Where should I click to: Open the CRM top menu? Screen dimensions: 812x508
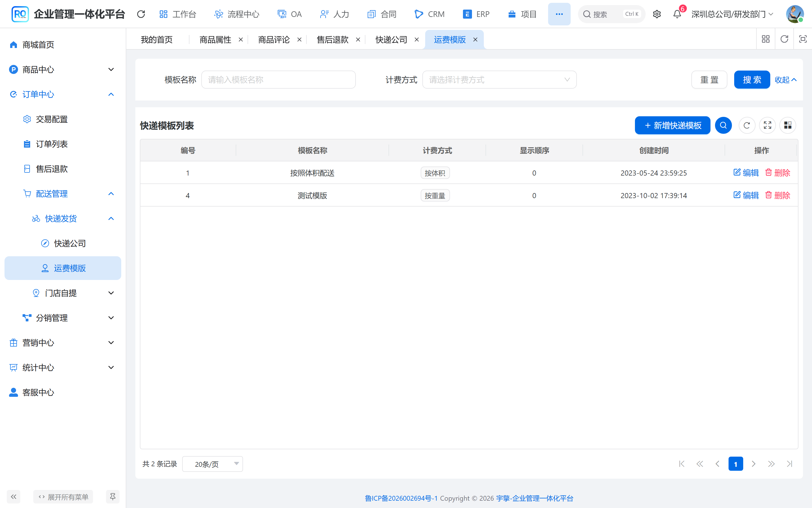[x=429, y=14]
